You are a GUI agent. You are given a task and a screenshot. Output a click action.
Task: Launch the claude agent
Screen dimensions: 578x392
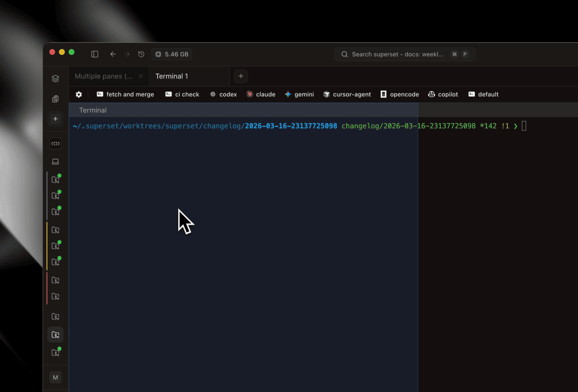tap(261, 94)
